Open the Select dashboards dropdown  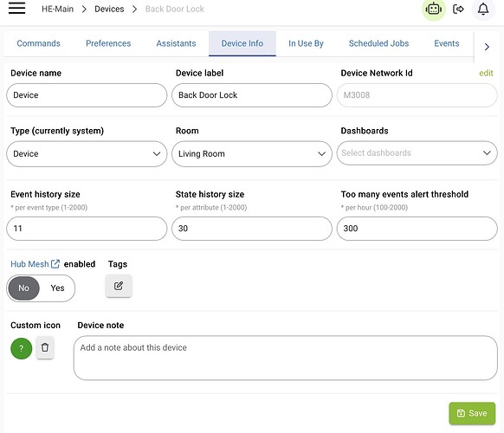tap(417, 153)
